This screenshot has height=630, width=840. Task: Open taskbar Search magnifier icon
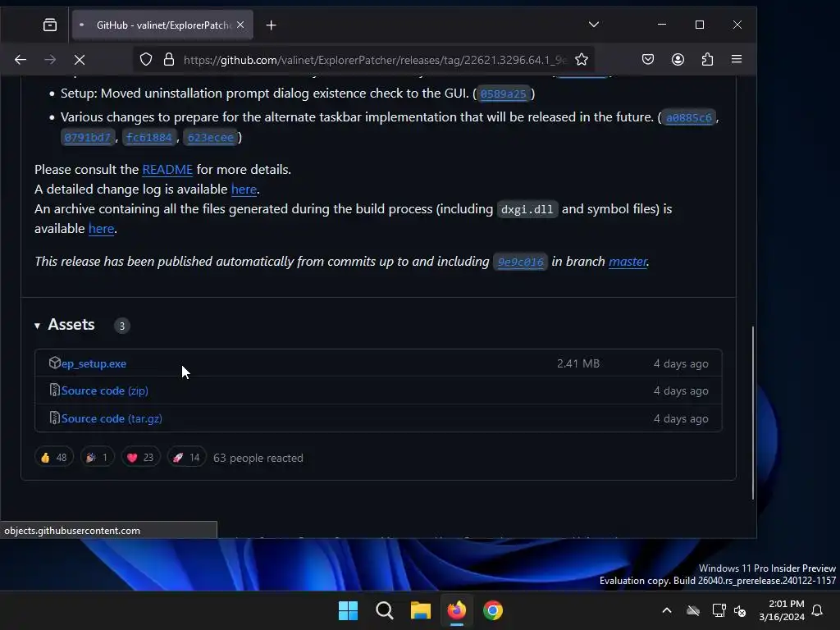(x=384, y=610)
